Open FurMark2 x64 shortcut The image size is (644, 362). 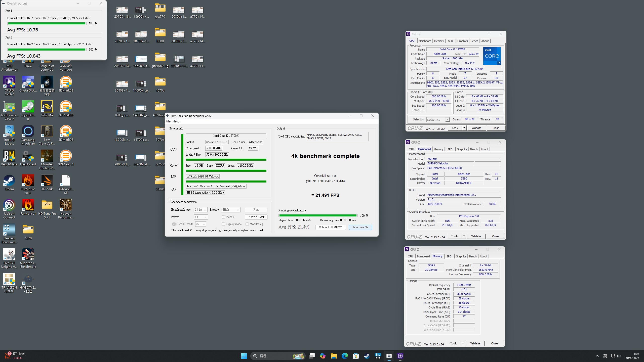click(28, 184)
